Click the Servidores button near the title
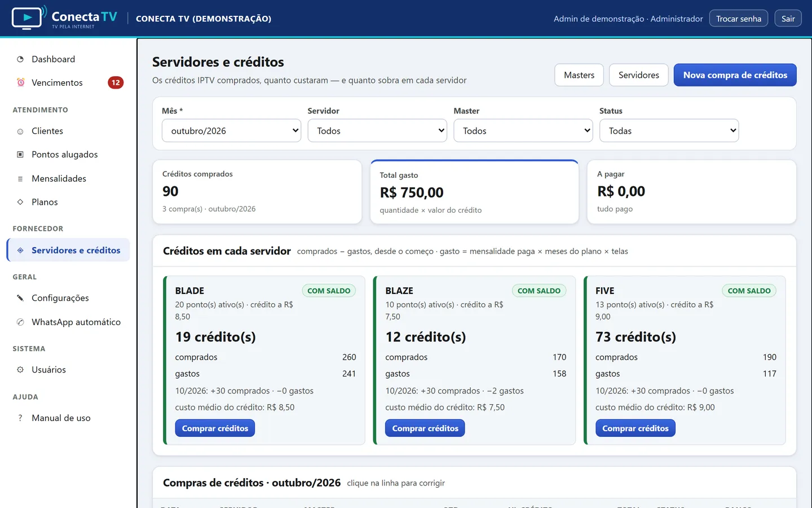This screenshot has height=508, width=812. 639,75
